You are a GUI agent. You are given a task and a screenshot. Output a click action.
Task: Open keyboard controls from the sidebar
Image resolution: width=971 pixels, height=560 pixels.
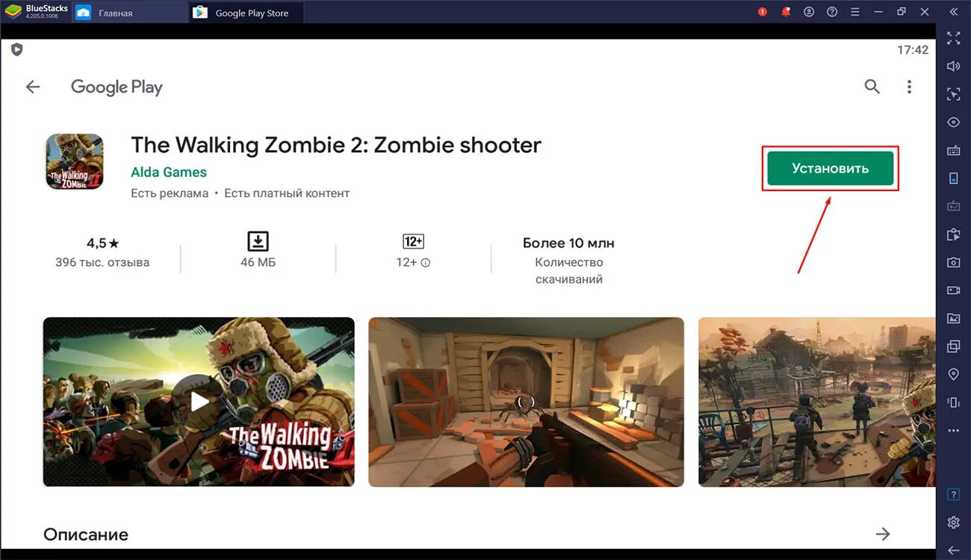click(953, 150)
